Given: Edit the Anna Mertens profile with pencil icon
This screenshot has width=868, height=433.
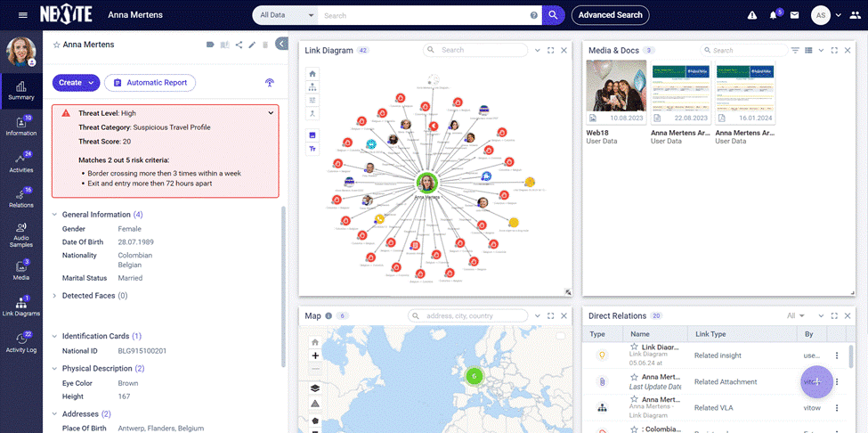Looking at the screenshot, I should pos(252,45).
